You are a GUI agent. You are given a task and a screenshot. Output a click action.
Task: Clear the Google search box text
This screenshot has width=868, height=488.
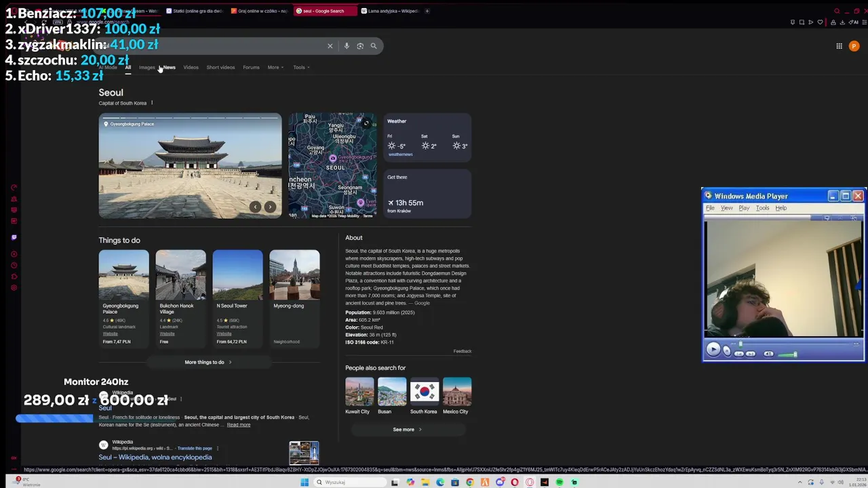tap(330, 46)
